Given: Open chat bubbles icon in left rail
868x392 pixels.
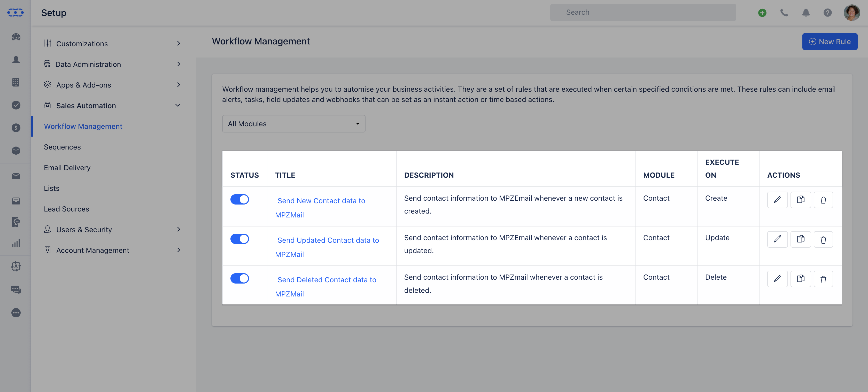Looking at the screenshot, I should click(x=16, y=290).
